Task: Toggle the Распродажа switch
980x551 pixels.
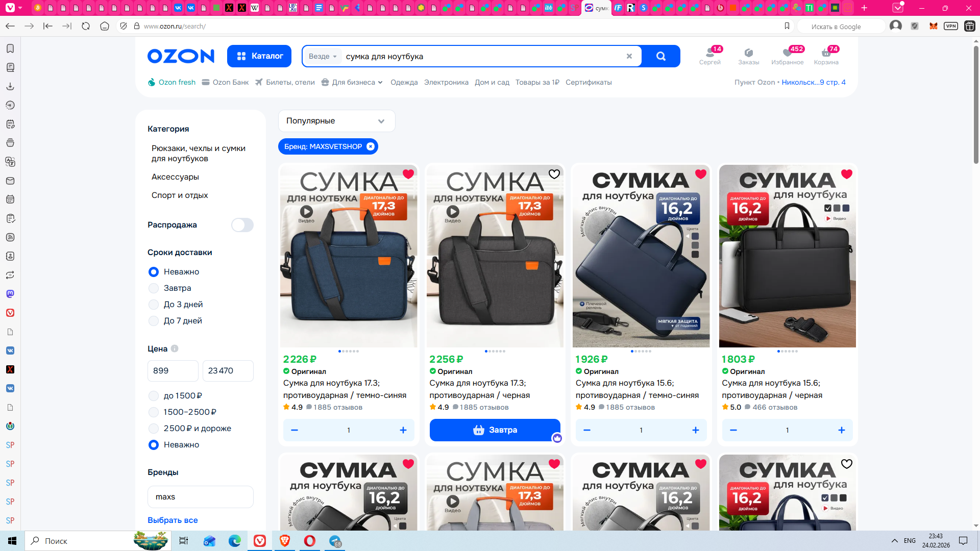Action: [242, 225]
